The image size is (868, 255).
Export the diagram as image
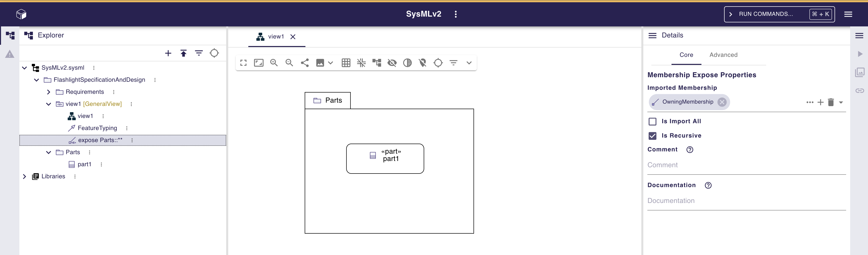click(320, 63)
